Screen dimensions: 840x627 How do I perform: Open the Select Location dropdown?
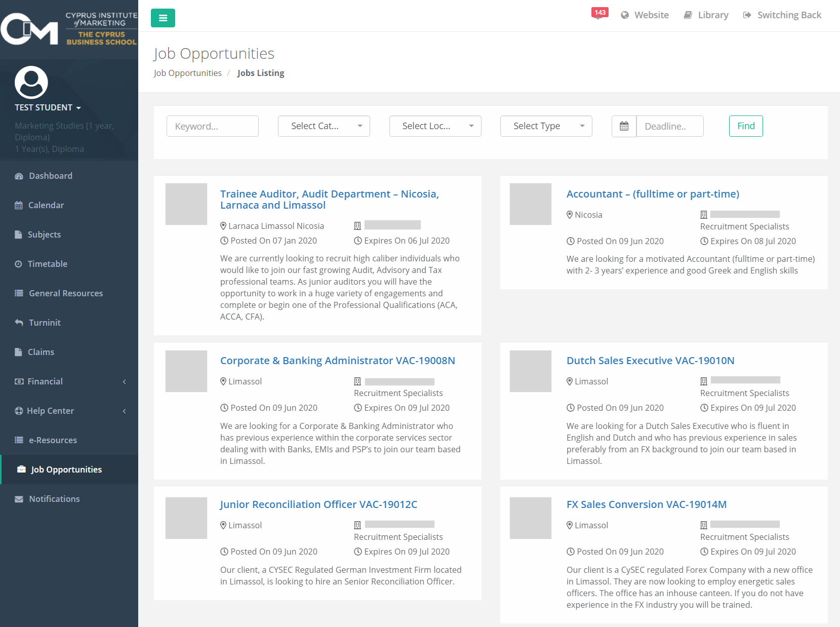pos(435,126)
